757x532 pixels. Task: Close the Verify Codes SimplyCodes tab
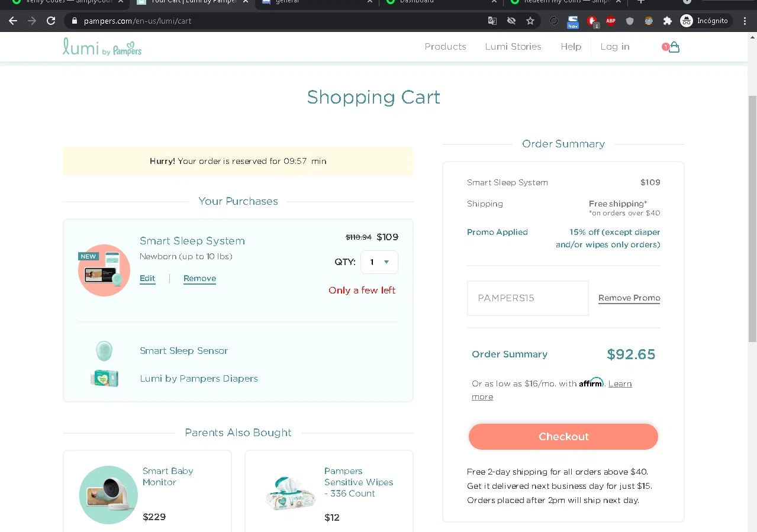(x=120, y=2)
